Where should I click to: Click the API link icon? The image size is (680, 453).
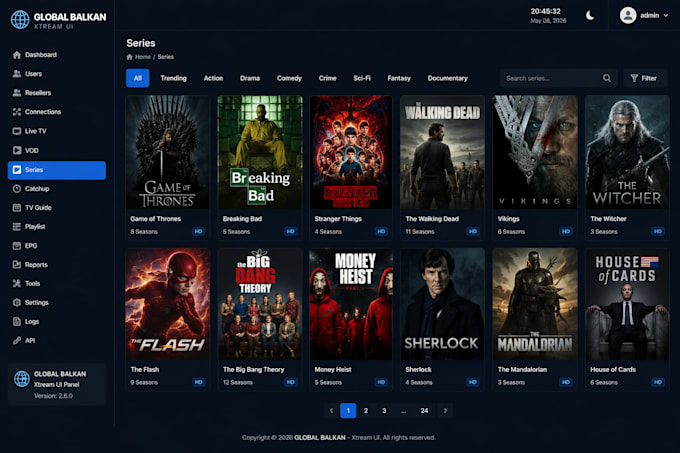pyautogui.click(x=17, y=341)
